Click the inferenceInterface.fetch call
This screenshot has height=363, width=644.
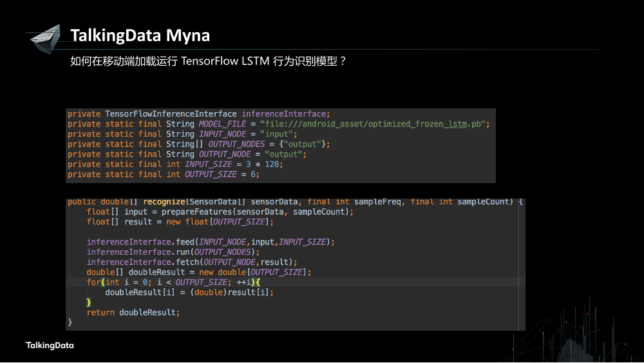[192, 262]
